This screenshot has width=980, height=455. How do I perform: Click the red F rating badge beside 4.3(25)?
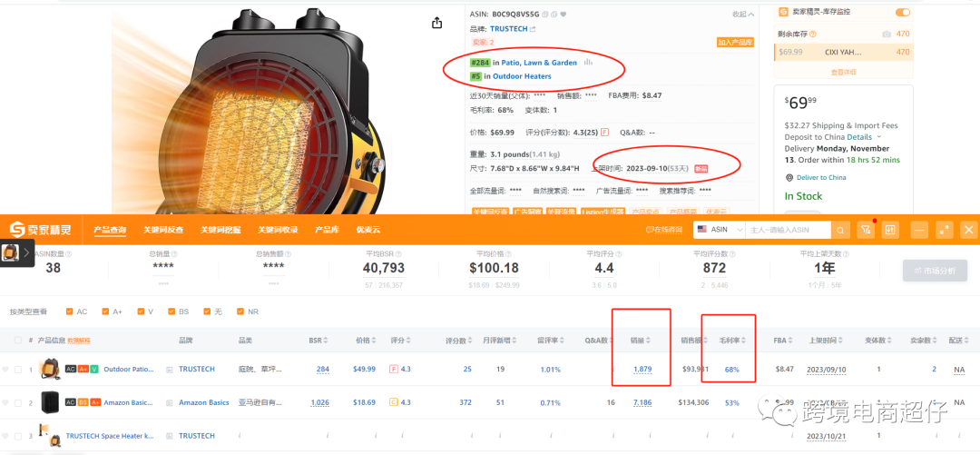[604, 132]
